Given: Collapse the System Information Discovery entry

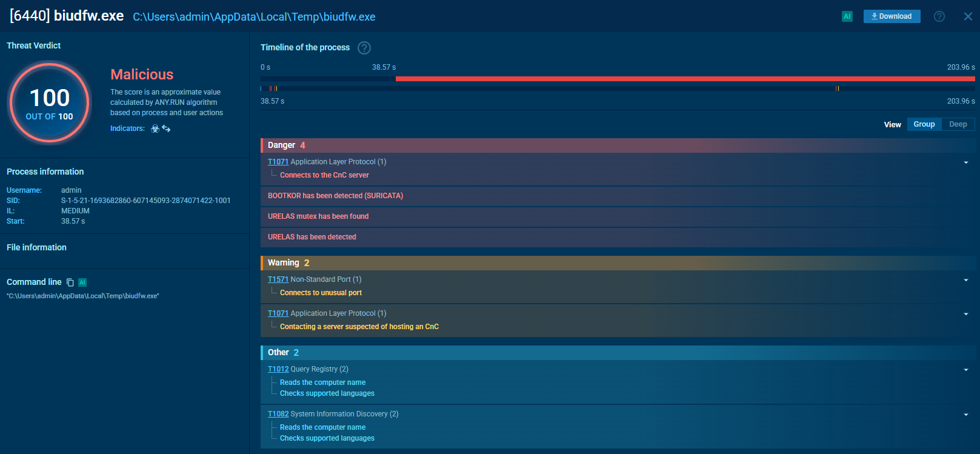Looking at the screenshot, I should click(x=965, y=415).
